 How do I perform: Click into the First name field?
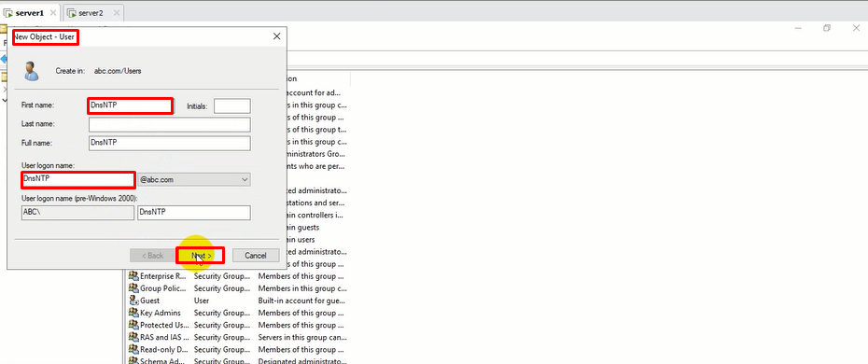click(x=130, y=105)
